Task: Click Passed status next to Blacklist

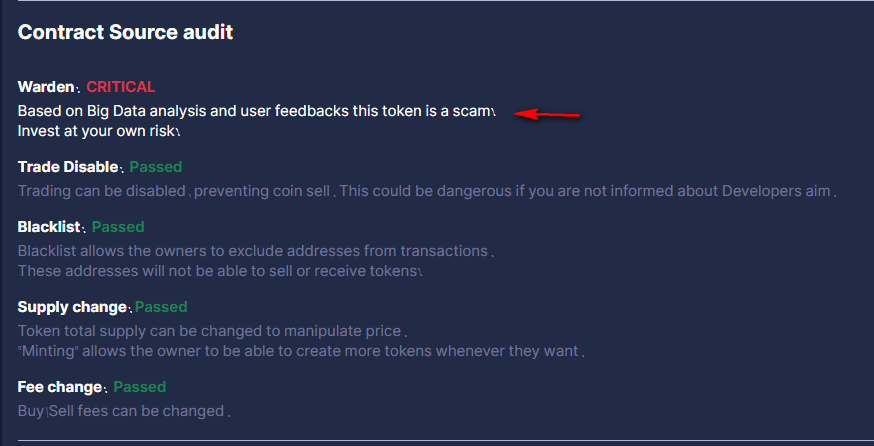Action: (x=118, y=227)
